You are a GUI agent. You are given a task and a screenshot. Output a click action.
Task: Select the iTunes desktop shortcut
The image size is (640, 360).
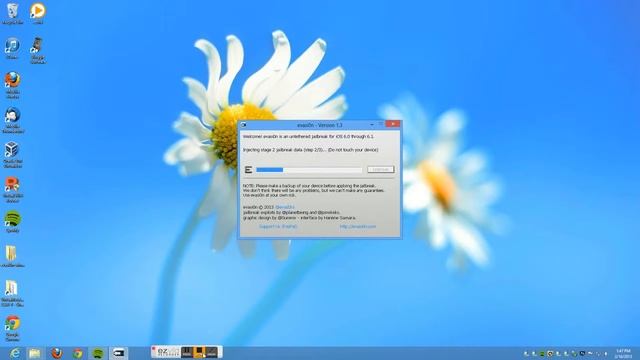[12, 49]
